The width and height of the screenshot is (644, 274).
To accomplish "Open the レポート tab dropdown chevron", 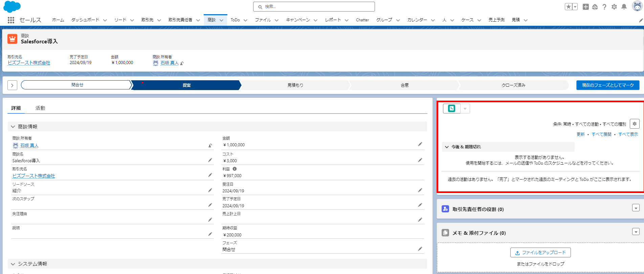I will (x=347, y=20).
